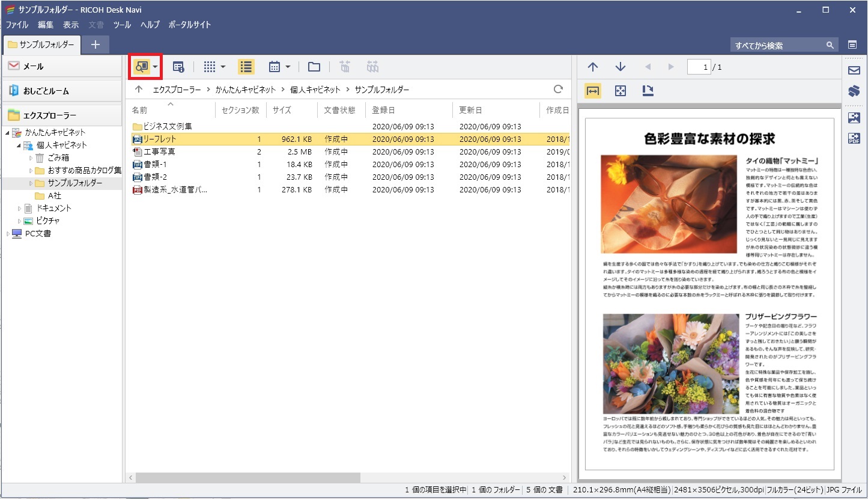The width and height of the screenshot is (868, 499).
Task: Click the new folder toolbar icon
Action: pos(314,67)
